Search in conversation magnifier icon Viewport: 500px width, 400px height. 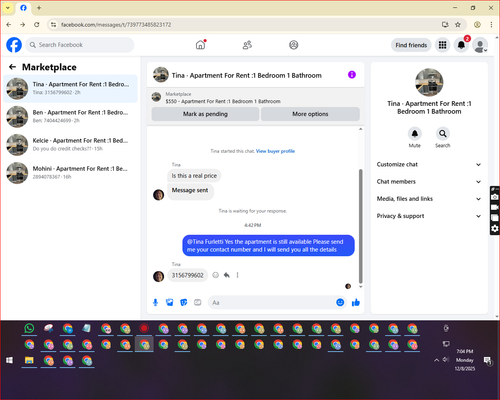[443, 134]
